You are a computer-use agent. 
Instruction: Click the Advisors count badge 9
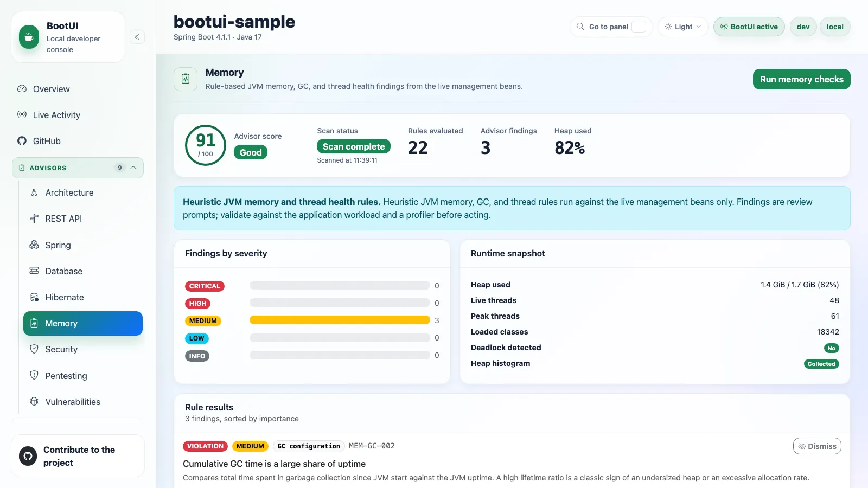[120, 168]
